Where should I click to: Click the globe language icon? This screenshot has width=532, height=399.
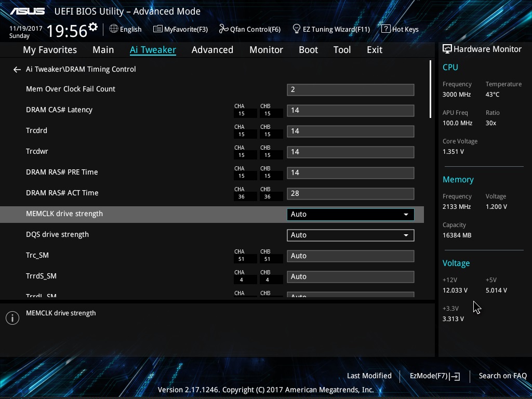point(114,29)
